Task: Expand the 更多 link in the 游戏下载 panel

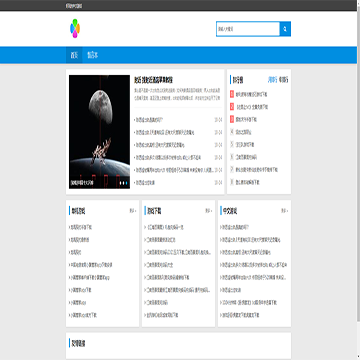Action: (209, 211)
